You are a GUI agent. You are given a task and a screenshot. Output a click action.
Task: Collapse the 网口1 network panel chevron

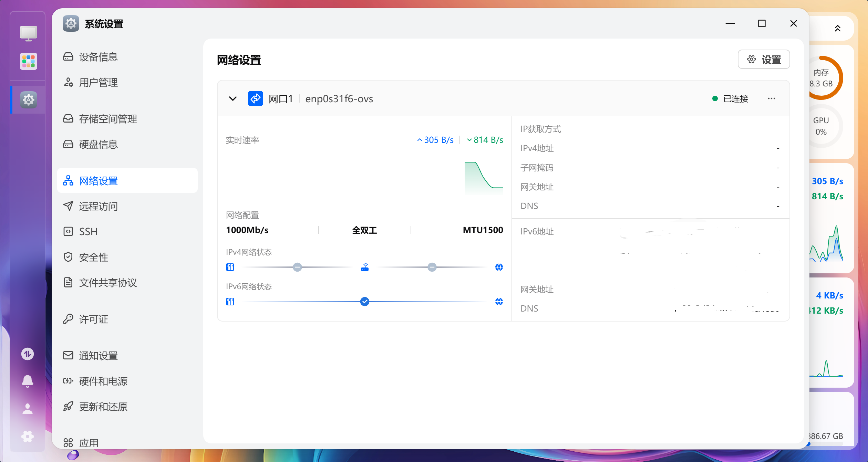tap(233, 99)
